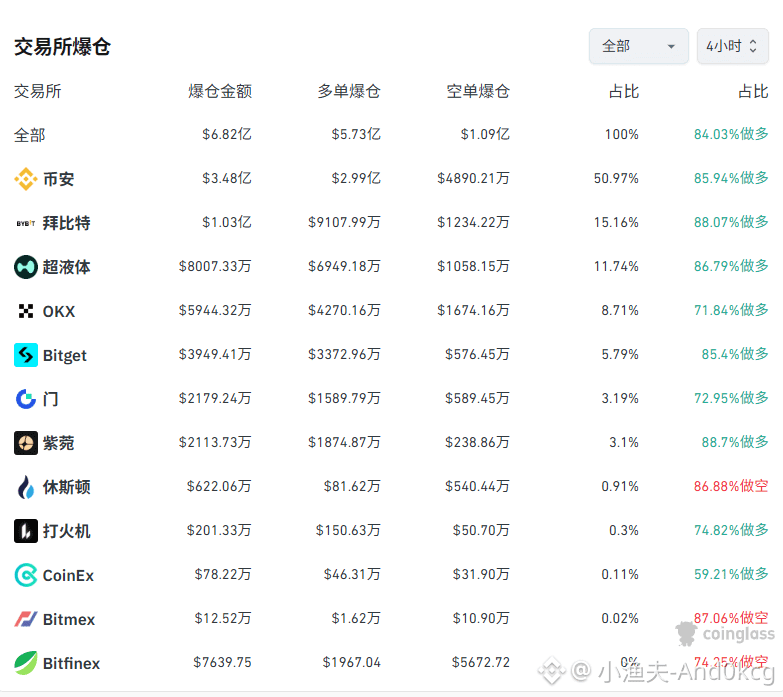Select Binance share 50.97%
This screenshot has height=697, width=783.
pos(616,178)
